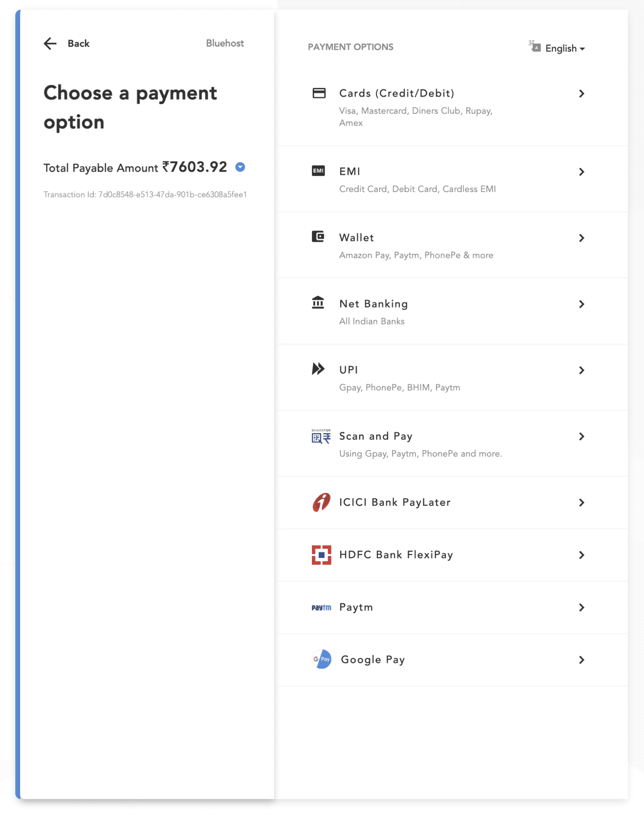Screen dimensions: 644x818
Task: Open the chevron in the Google Pay row
Action: click(x=581, y=660)
